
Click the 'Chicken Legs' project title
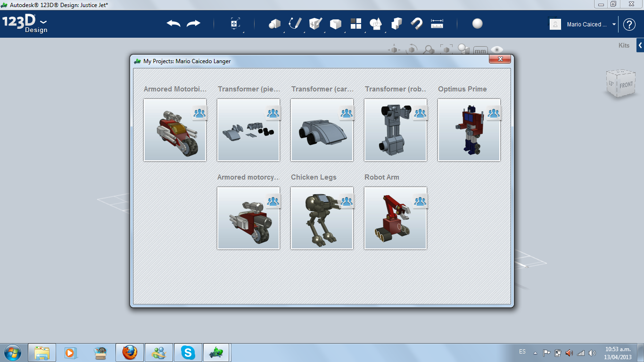pos(314,177)
